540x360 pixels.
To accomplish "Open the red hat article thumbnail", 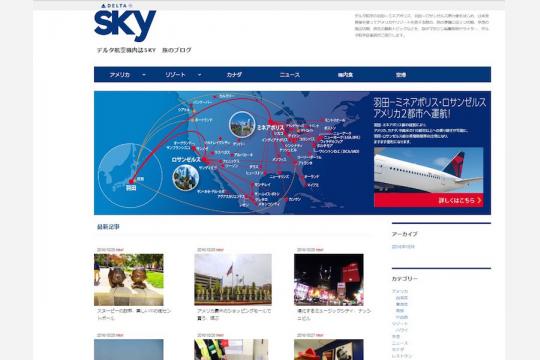I will 329,350.
